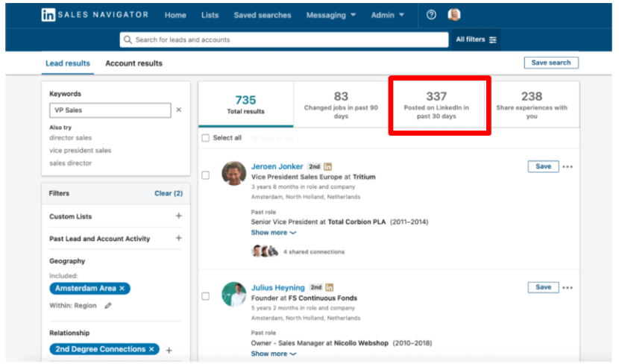Image resolution: width=619 pixels, height=364 pixels.
Task: Add another Relationship filter
Action: pos(169,350)
